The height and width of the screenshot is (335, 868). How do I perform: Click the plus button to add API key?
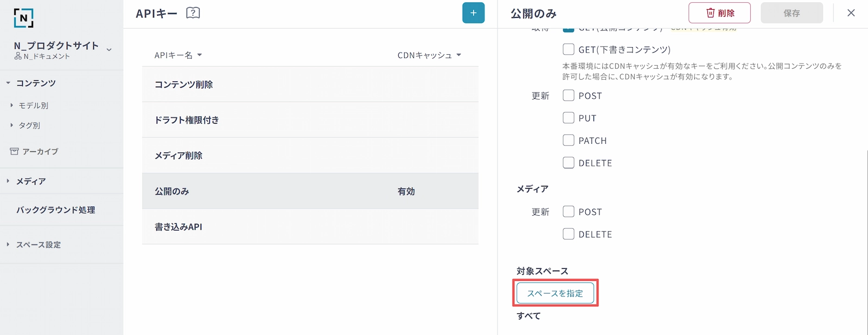(x=473, y=13)
